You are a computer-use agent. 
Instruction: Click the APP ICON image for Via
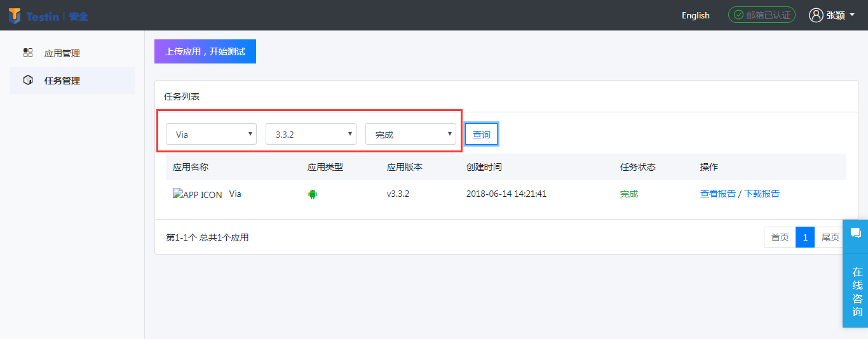click(198, 195)
